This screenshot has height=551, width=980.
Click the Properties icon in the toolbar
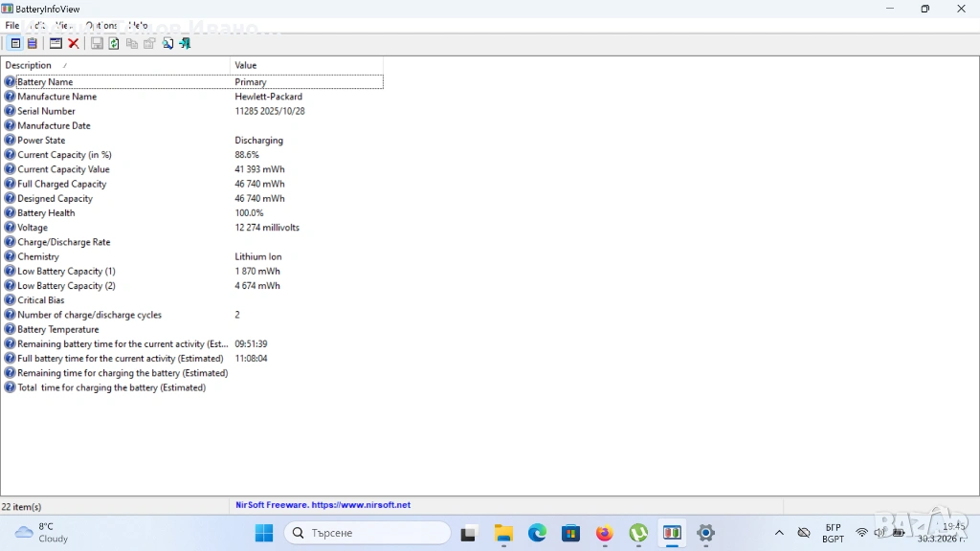click(x=149, y=43)
